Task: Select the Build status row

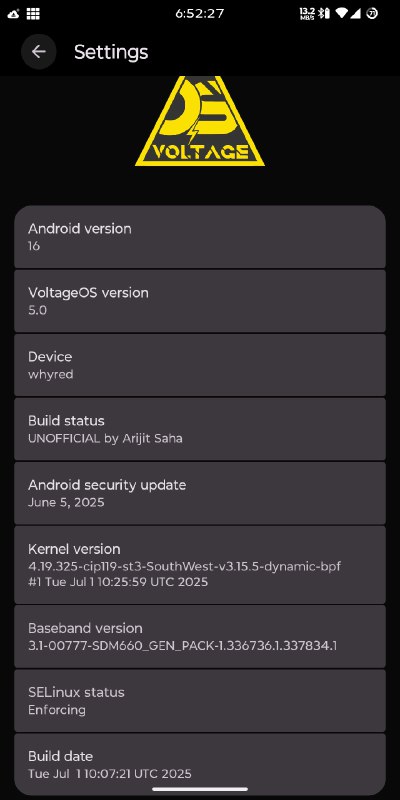Action: point(200,429)
